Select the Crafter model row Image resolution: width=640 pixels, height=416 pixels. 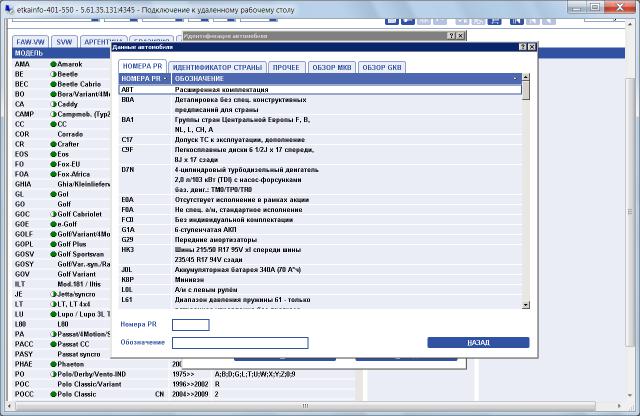click(61, 144)
